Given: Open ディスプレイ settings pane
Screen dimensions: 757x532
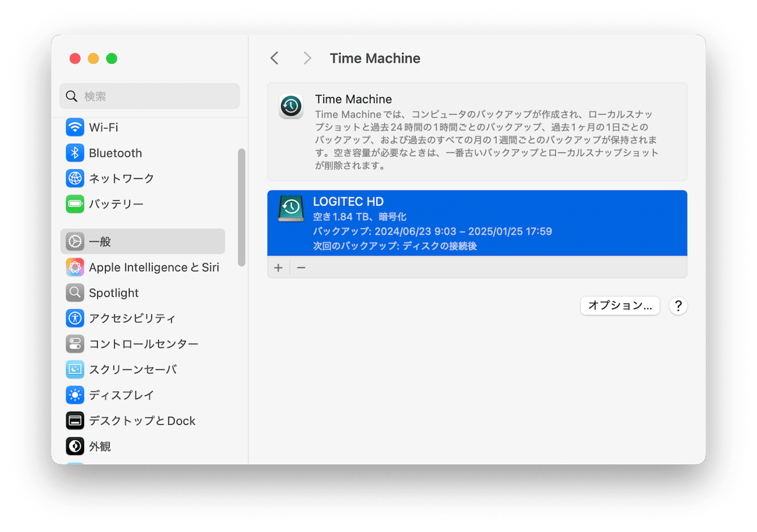Looking at the screenshot, I should [121, 395].
